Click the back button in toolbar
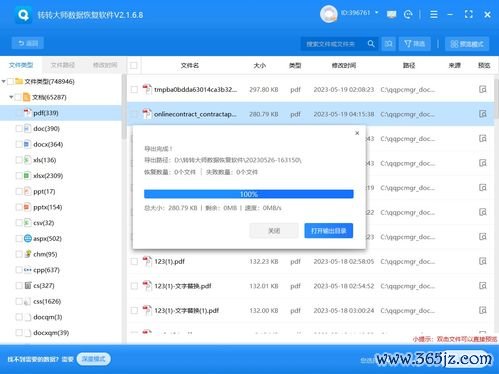 (x=28, y=43)
